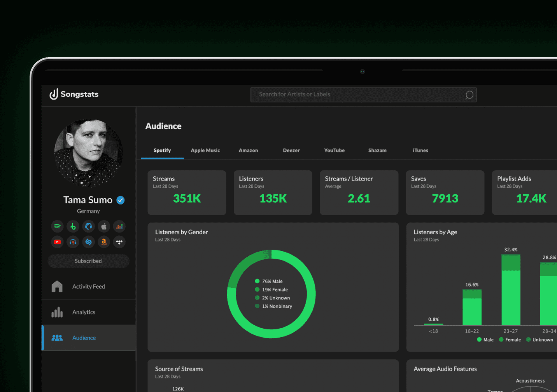Click the Songstats wordmark

tap(79, 94)
